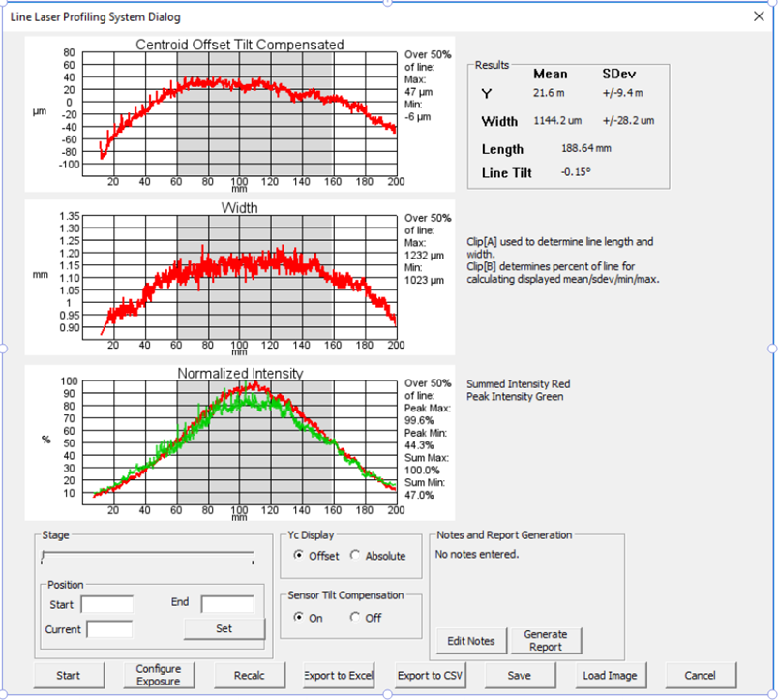Viewport: 778px width, 700px height.
Task: Export results to Excel
Action: coord(338,675)
